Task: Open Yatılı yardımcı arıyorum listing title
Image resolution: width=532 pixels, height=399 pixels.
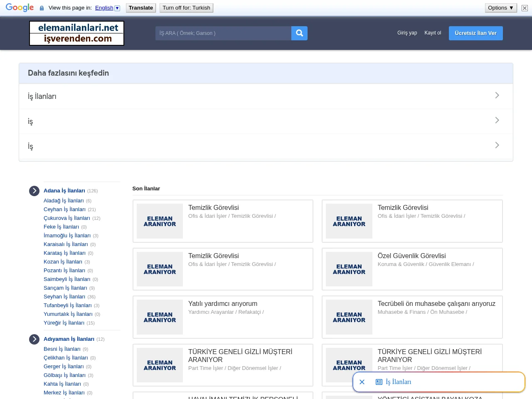Action: click(x=223, y=304)
